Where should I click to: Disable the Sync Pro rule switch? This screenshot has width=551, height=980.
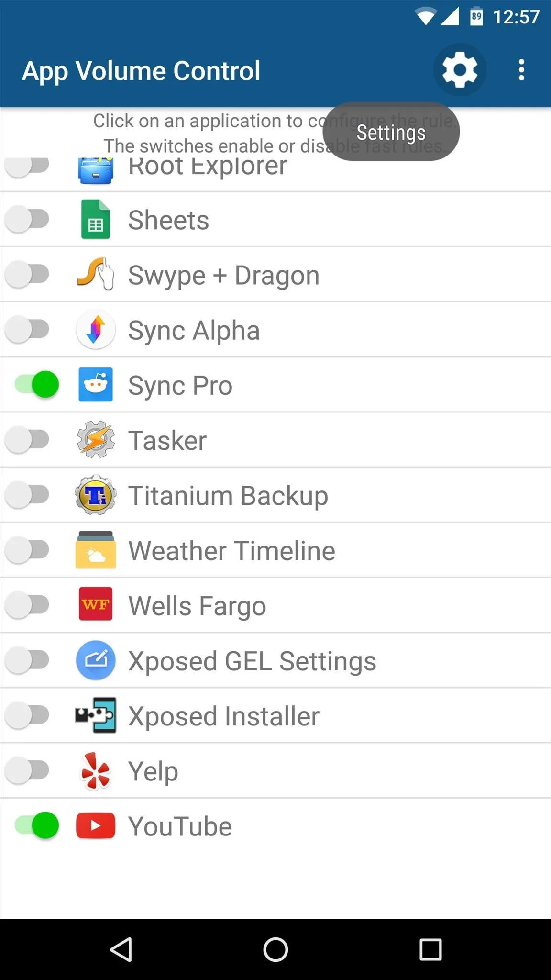(37, 384)
